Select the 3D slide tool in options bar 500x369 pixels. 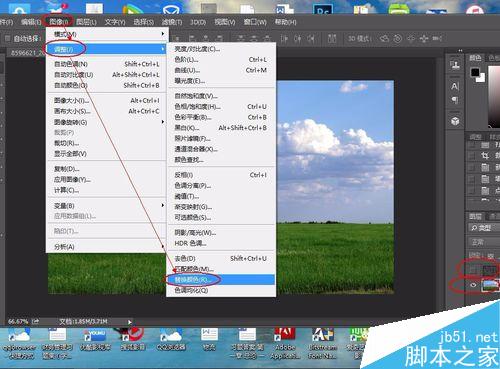(424, 39)
